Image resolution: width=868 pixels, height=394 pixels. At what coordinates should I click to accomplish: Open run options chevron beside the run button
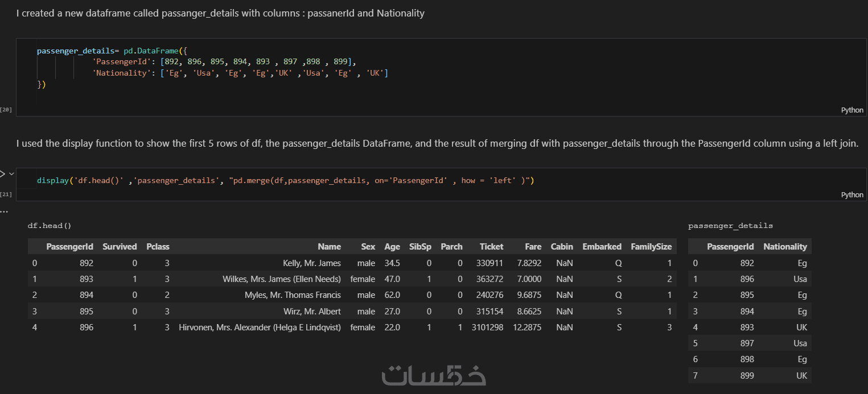(x=11, y=174)
